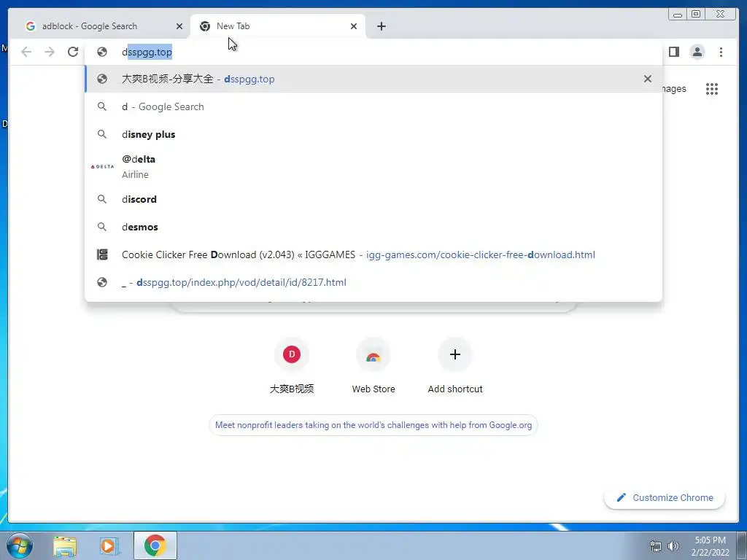Close the New Tab tab
The image size is (747, 560).
click(x=354, y=26)
